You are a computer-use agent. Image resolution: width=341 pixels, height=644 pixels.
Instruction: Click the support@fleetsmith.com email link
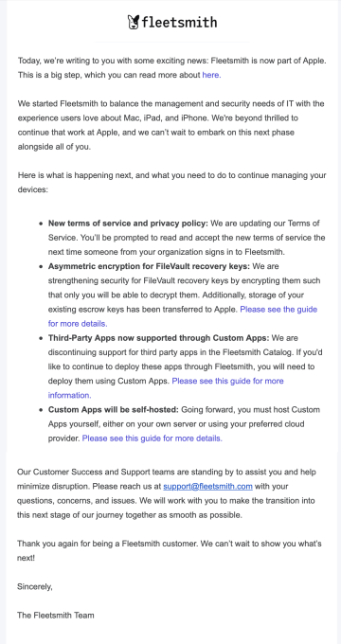click(x=207, y=486)
